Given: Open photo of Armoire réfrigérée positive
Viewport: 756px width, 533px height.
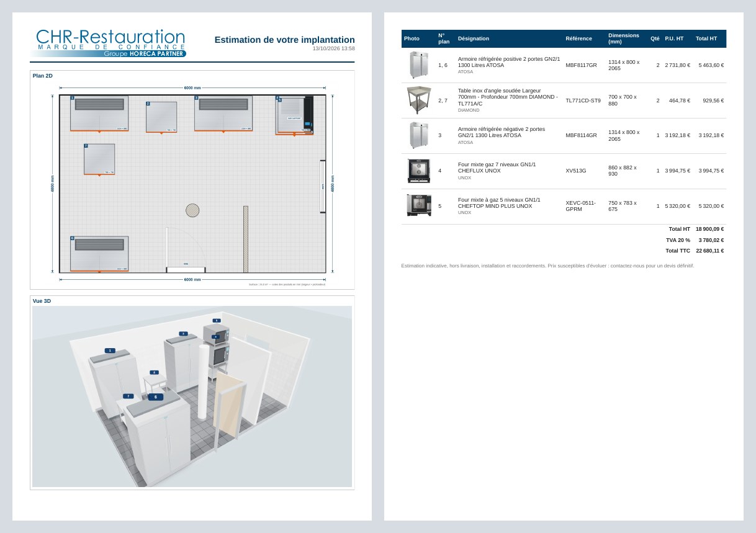Looking at the screenshot, I should [419, 65].
